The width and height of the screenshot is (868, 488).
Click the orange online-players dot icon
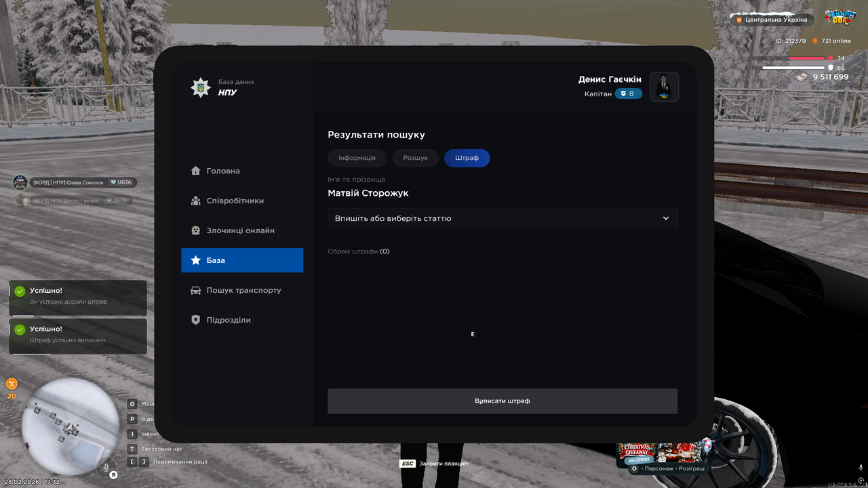pyautogui.click(x=815, y=41)
